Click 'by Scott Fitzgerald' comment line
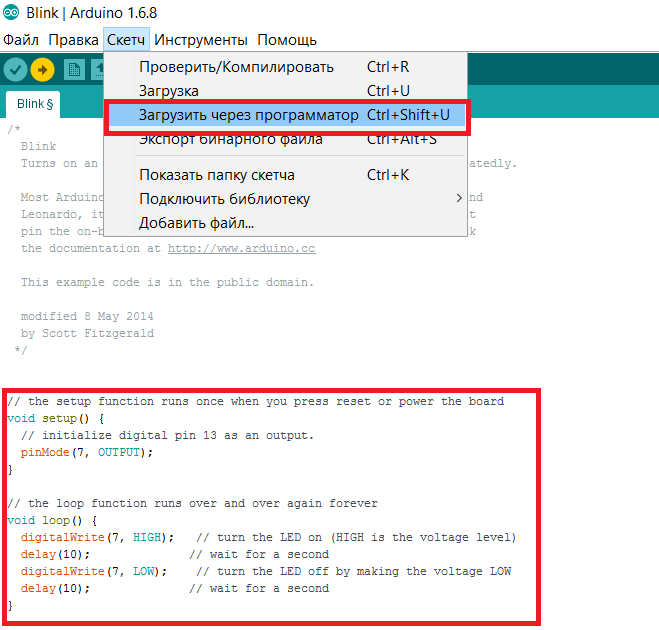The height and width of the screenshot is (630, 659). (87, 333)
